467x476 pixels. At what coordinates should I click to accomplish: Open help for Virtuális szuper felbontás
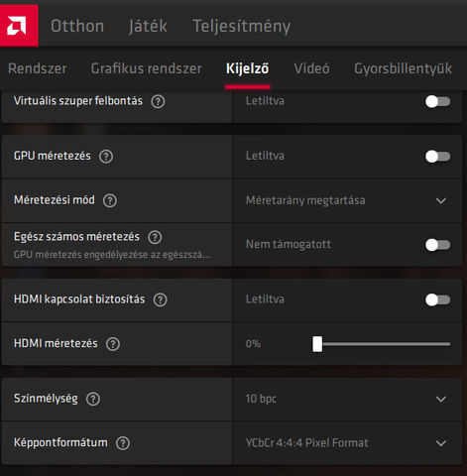coord(158,101)
